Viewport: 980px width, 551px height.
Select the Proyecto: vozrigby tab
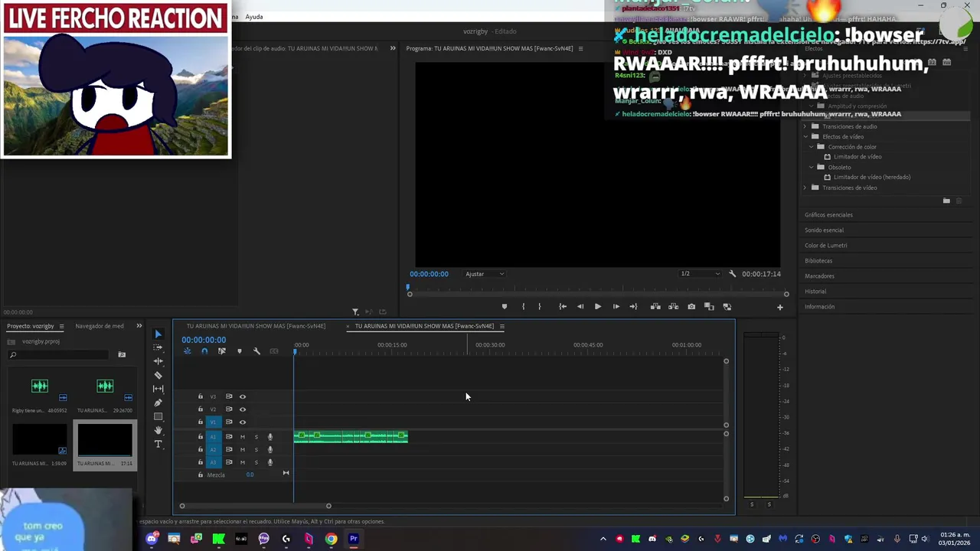(31, 326)
